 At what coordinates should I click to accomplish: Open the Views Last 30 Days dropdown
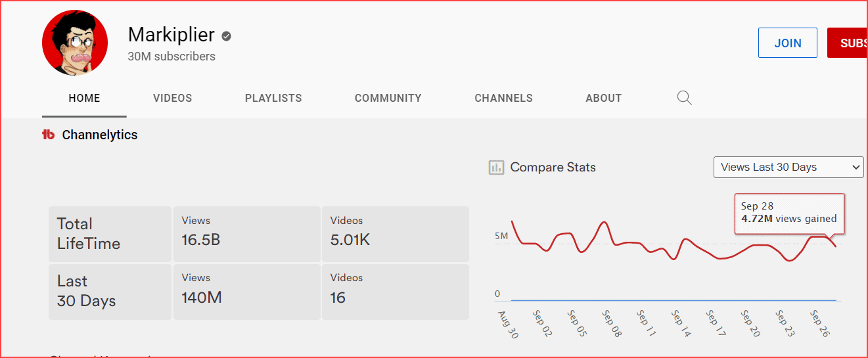tap(788, 167)
